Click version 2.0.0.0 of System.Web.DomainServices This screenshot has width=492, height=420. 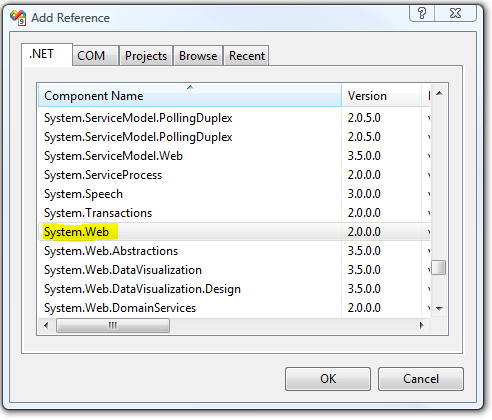click(x=364, y=308)
